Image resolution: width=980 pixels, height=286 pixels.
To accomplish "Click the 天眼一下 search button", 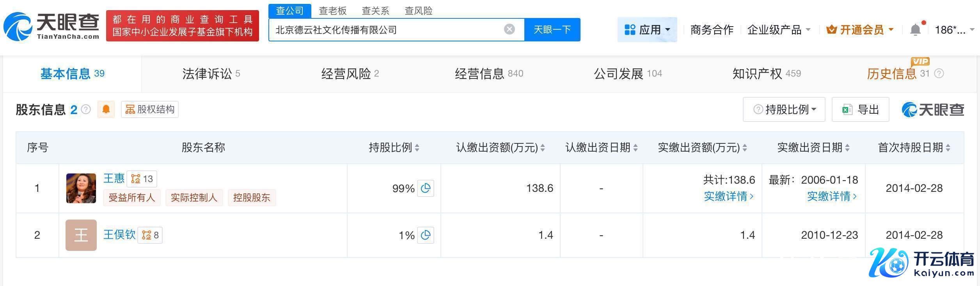I will coord(552,30).
